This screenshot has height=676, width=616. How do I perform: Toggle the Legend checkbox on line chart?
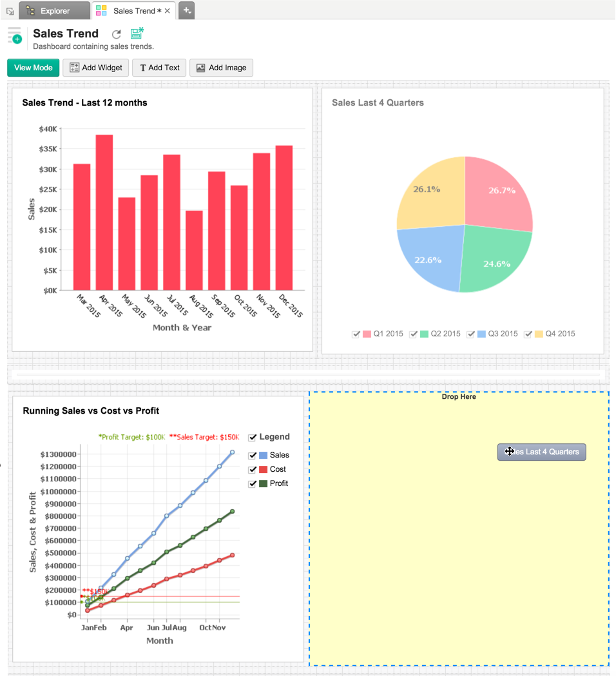click(252, 437)
